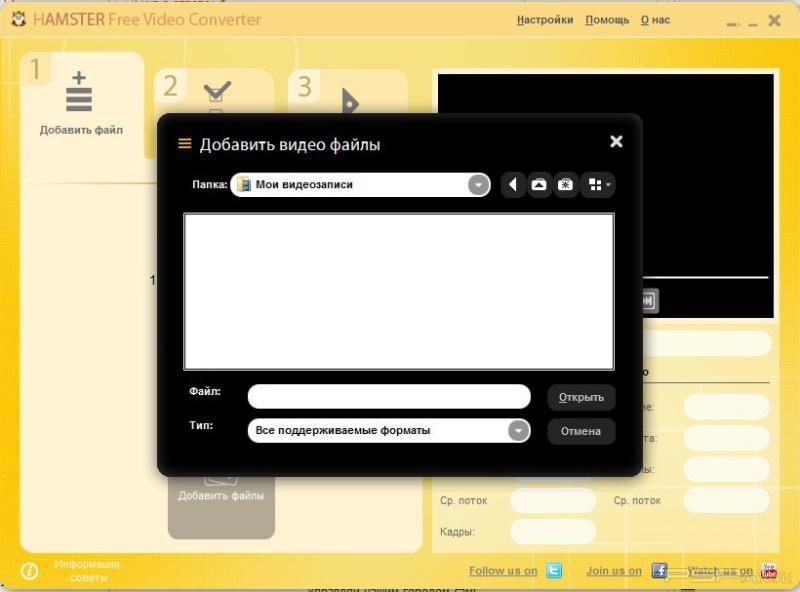The width and height of the screenshot is (800, 592).
Task: Close the add video files dialog
Action: [616, 142]
